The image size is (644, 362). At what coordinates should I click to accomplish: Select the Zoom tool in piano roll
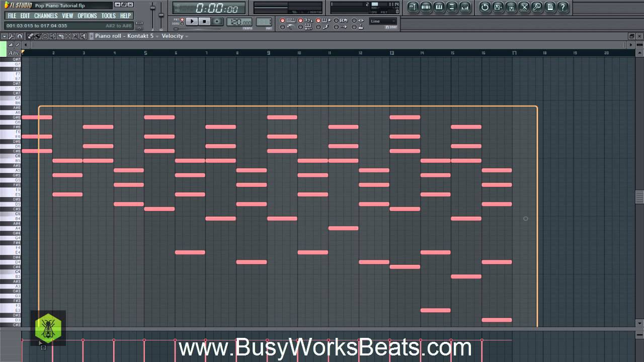pos(75,36)
